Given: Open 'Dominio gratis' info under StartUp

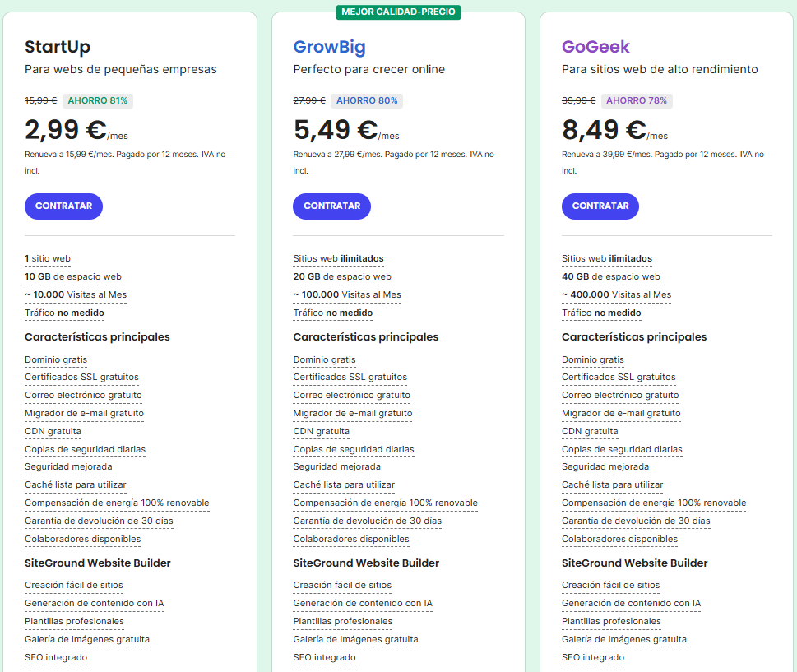Looking at the screenshot, I should 56,360.
